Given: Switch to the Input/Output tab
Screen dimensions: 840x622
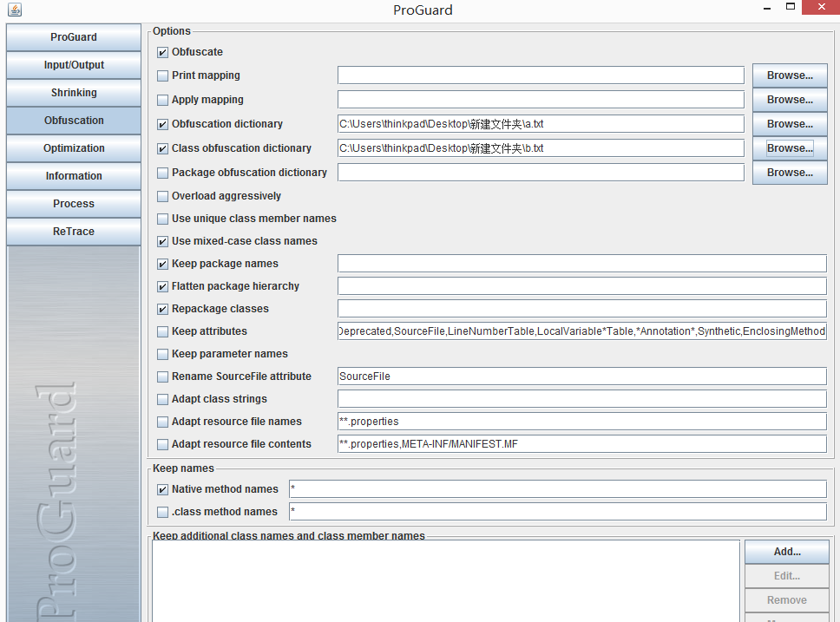Looking at the screenshot, I should pyautogui.click(x=74, y=65).
